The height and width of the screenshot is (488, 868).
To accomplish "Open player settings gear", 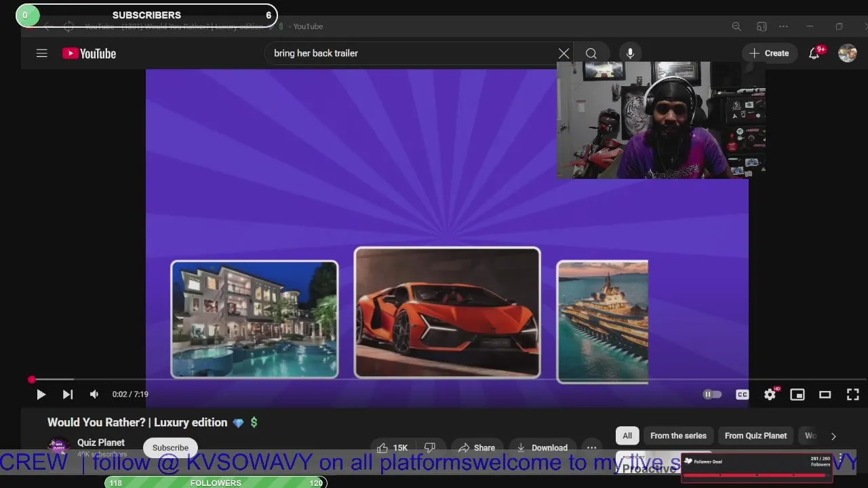I will tap(770, 394).
